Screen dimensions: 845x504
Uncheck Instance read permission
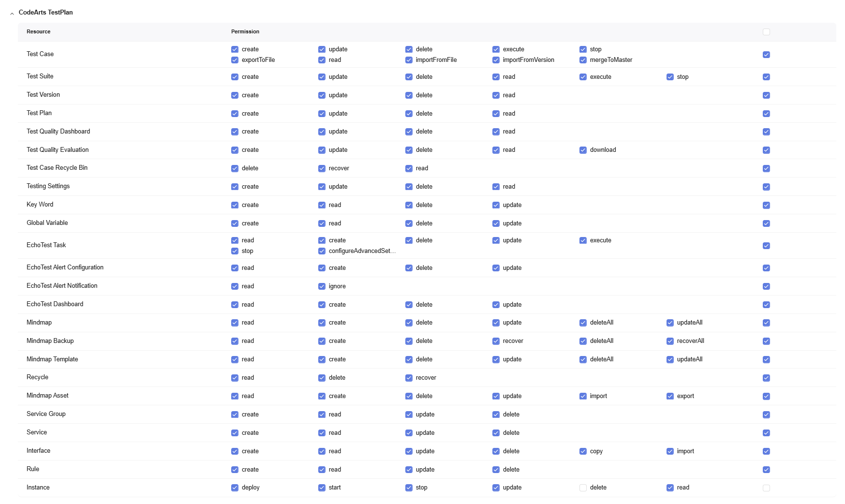[670, 488]
